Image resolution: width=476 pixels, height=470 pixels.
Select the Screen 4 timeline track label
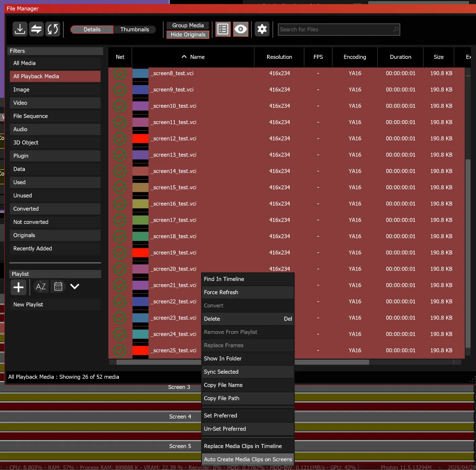pyautogui.click(x=180, y=417)
